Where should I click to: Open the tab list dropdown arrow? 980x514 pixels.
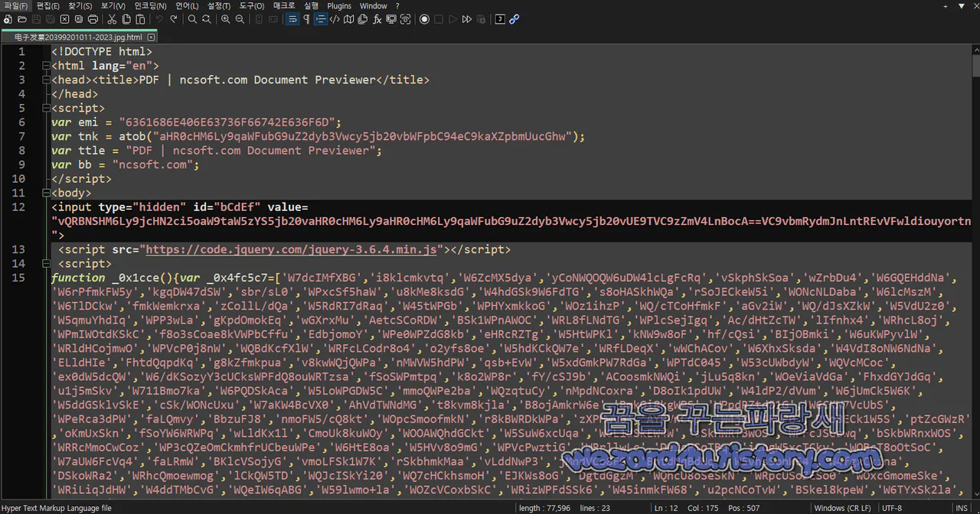point(961,6)
